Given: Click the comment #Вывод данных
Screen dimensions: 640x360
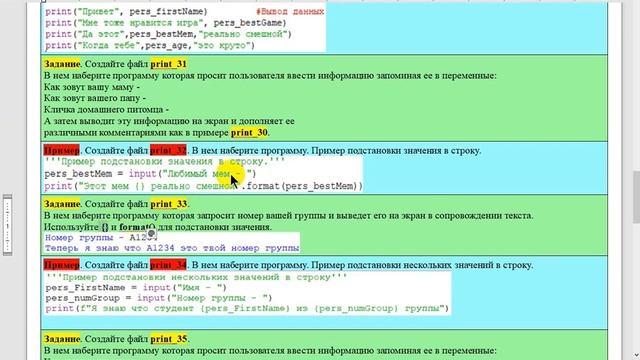Looking at the screenshot, I should 290,12.
